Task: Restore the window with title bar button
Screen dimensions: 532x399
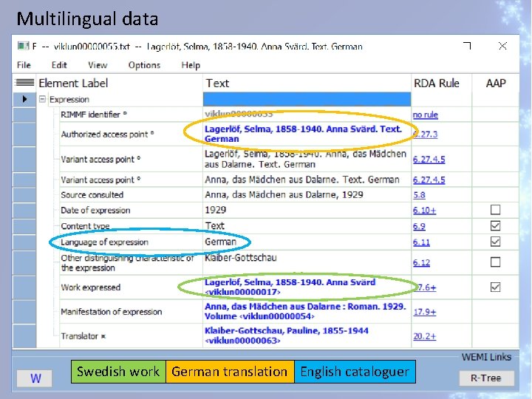Action: tap(467, 46)
